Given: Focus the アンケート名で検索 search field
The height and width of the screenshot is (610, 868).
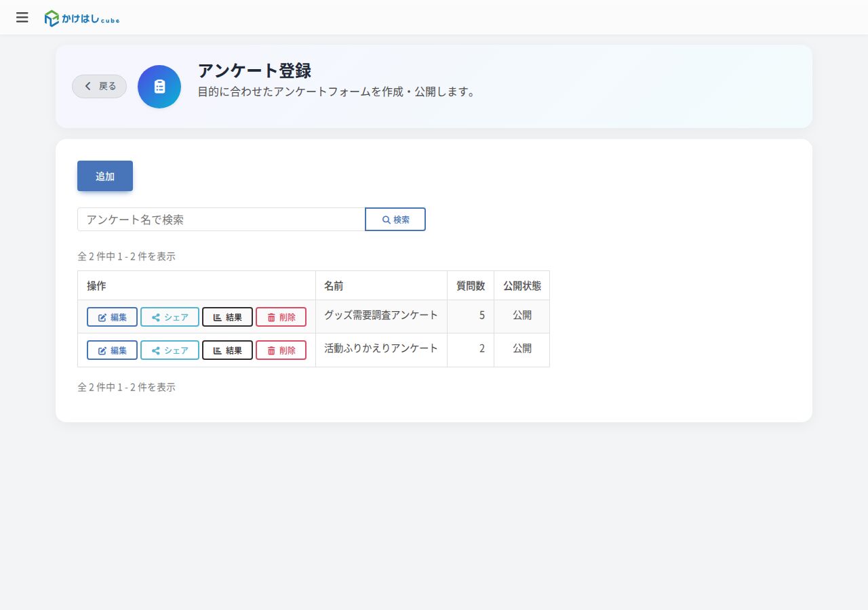Looking at the screenshot, I should click(221, 220).
